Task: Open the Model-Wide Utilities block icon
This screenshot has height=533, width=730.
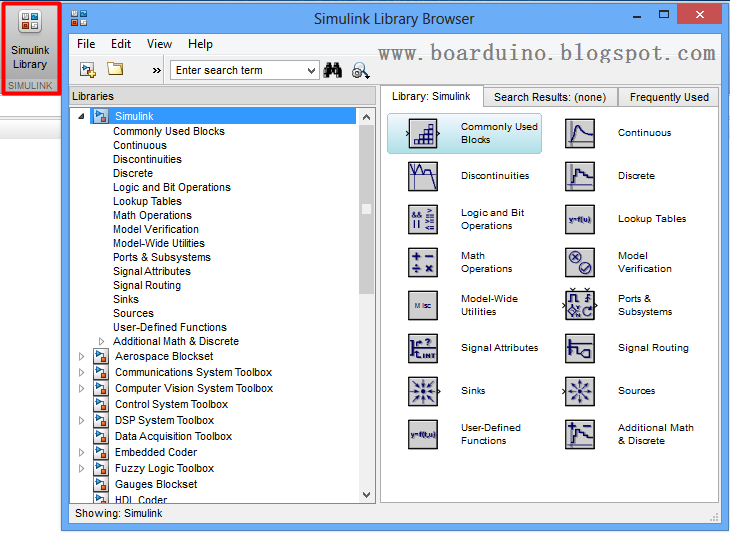Action: pyautogui.click(x=423, y=305)
